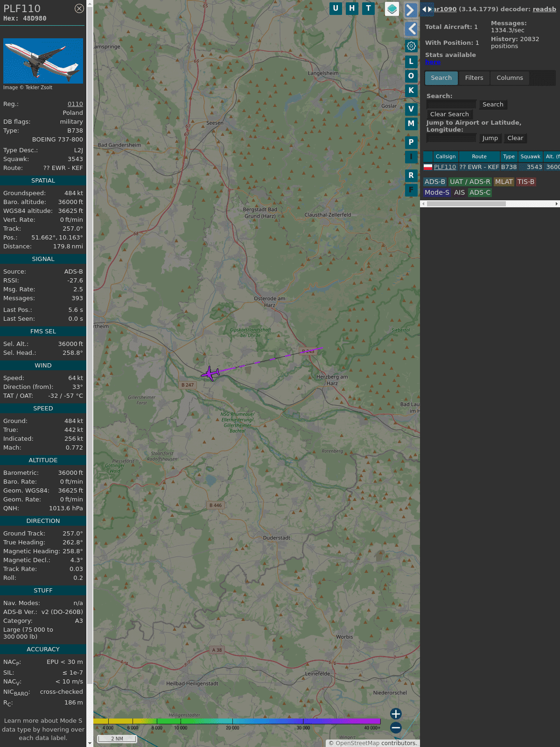This screenshot has height=747, width=560.
Task: Collapse sidebar with left chevron arrow
Action: point(411,29)
